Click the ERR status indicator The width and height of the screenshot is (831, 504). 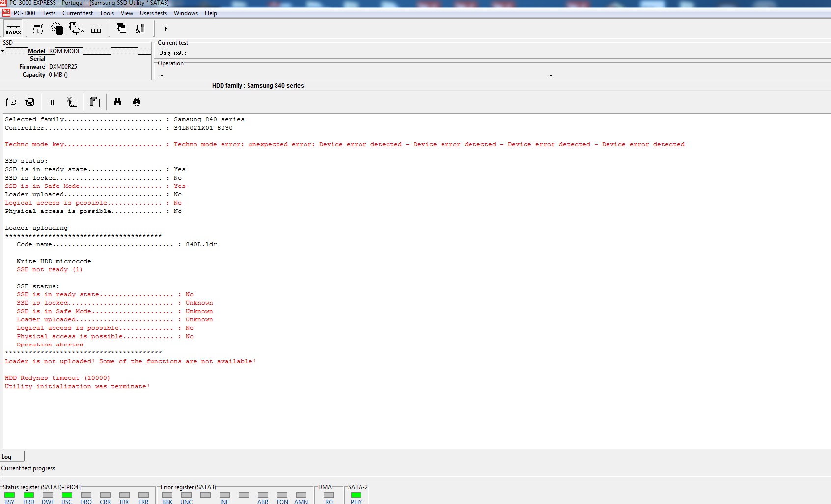(143, 495)
